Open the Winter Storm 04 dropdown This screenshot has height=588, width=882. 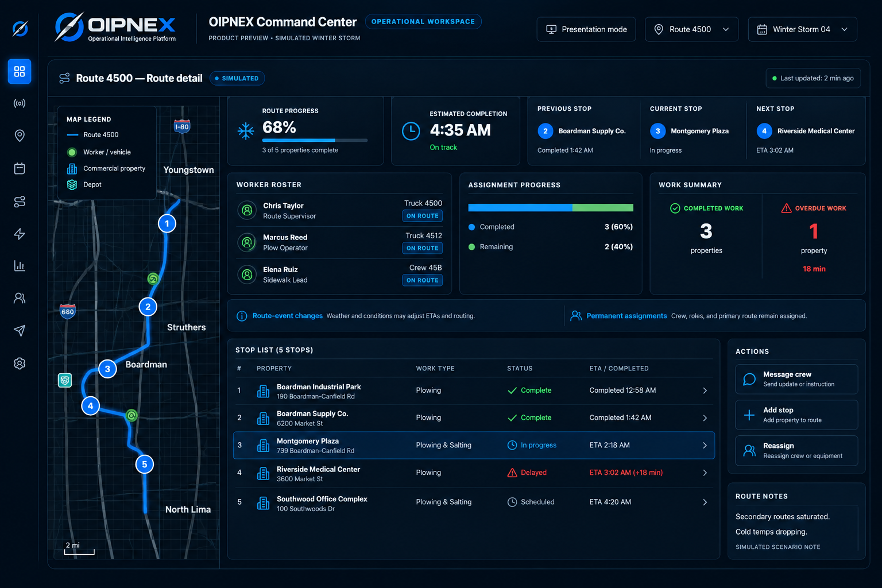pos(802,29)
